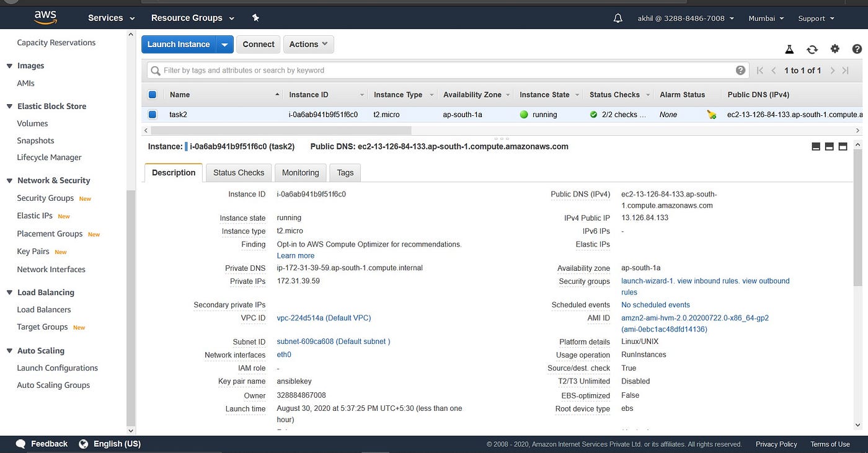Click the AWS logo home icon
This screenshot has width=868, height=453.
click(46, 17)
